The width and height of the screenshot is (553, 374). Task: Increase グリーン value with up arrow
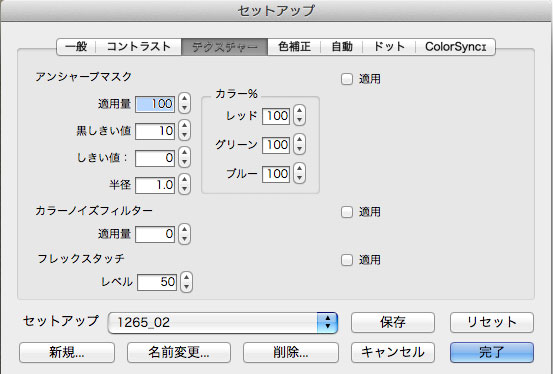(x=299, y=139)
